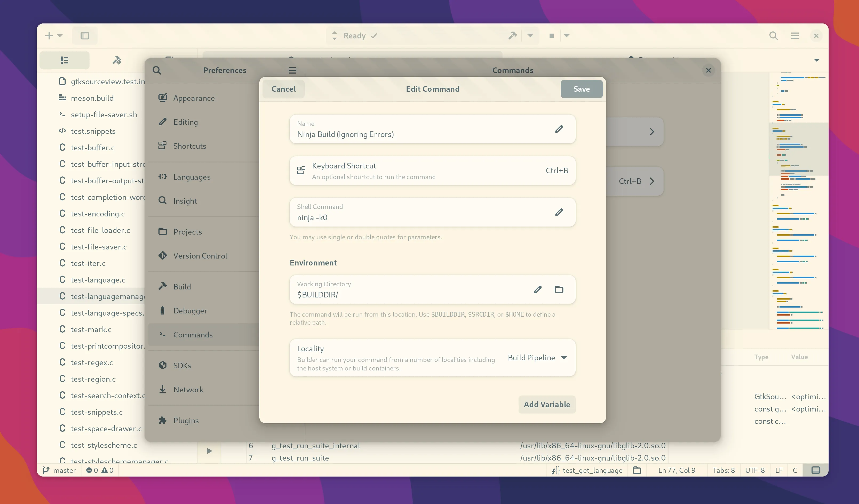Switch to the build targets hammer tab
The width and height of the screenshot is (859, 504).
coord(117,60)
